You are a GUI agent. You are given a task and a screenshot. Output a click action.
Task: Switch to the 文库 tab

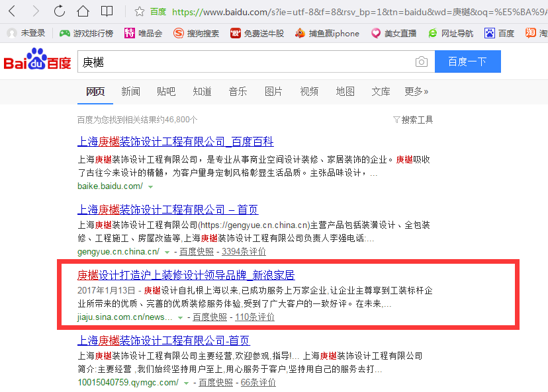381,91
